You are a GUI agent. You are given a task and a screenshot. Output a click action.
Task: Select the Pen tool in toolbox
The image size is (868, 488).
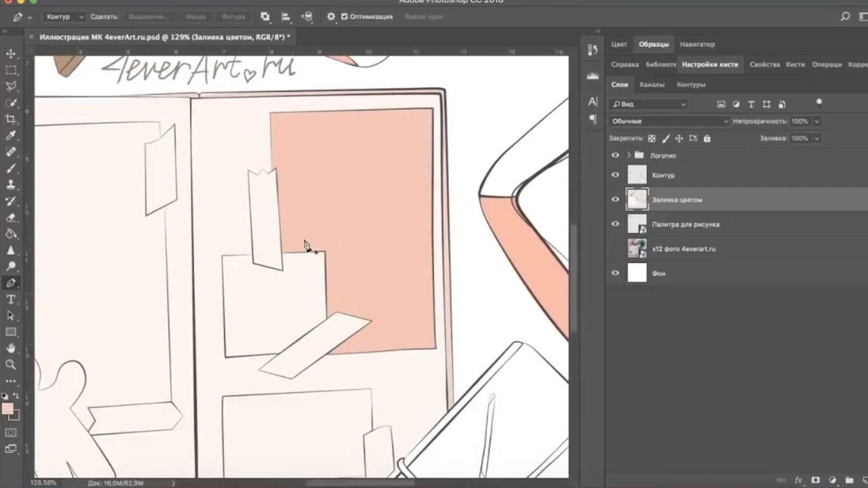tap(11, 283)
